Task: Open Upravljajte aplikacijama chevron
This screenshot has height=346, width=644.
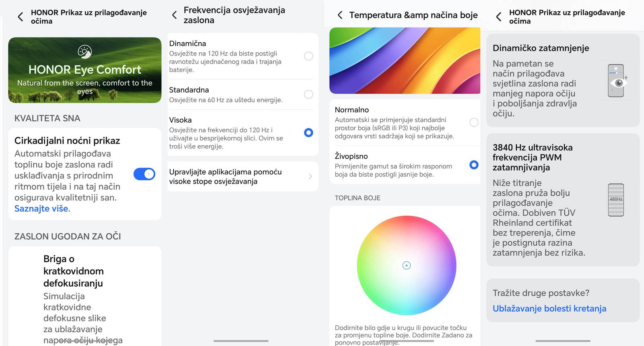Action: click(310, 176)
